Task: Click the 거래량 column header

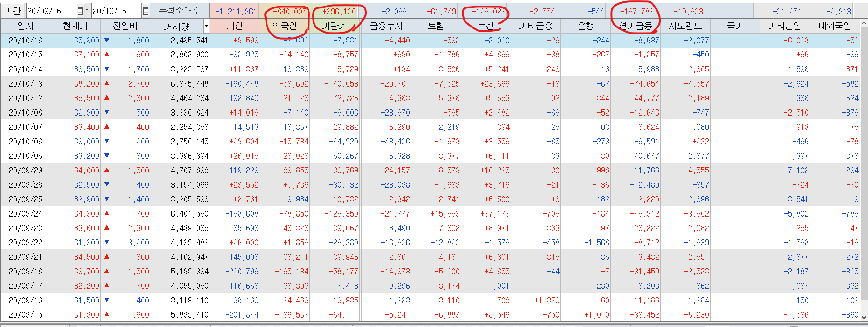Action: (177, 26)
